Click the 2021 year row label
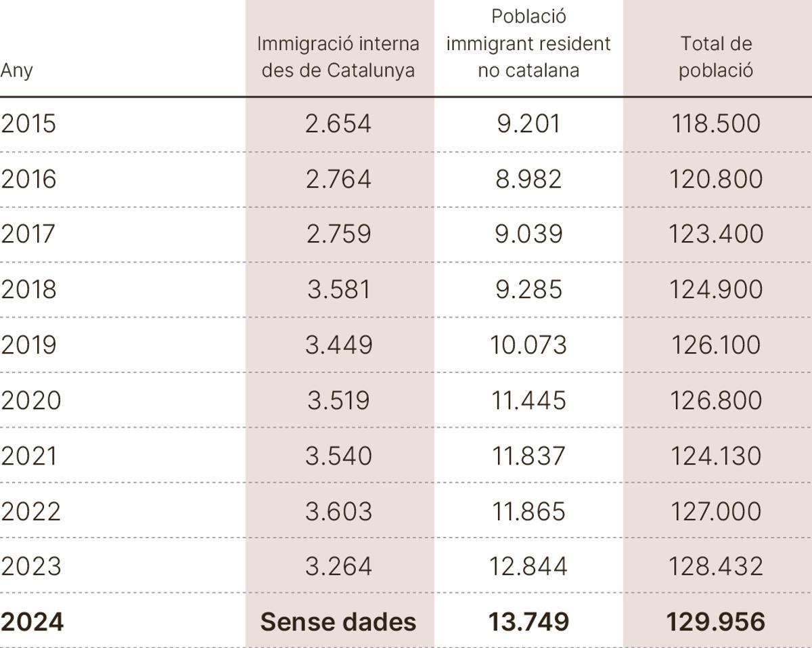Image resolution: width=812 pixels, height=648 pixels. point(28,456)
